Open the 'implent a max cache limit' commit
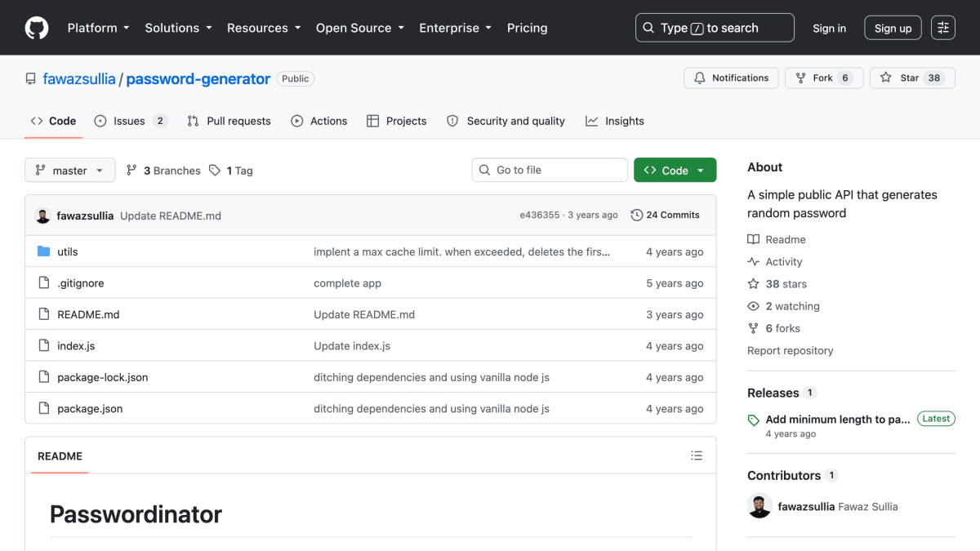 pyautogui.click(x=462, y=252)
